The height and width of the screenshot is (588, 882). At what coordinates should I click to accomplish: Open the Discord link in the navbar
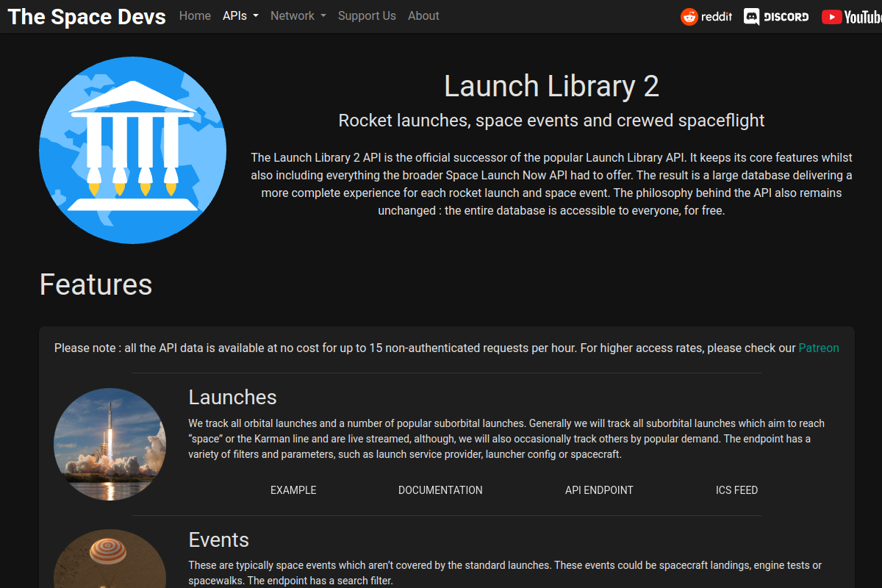(x=776, y=16)
